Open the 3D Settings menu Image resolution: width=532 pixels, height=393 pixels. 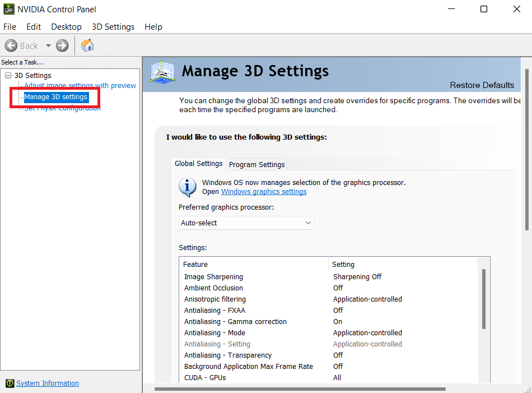(113, 27)
